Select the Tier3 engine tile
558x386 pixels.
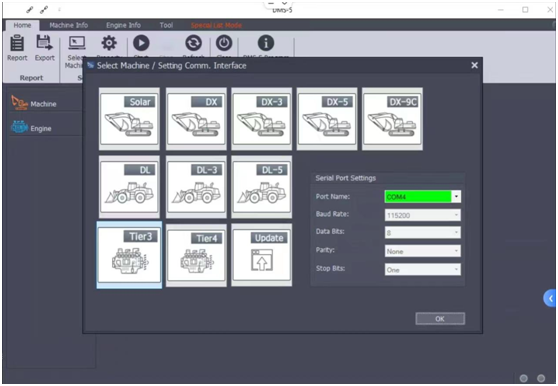click(x=129, y=255)
